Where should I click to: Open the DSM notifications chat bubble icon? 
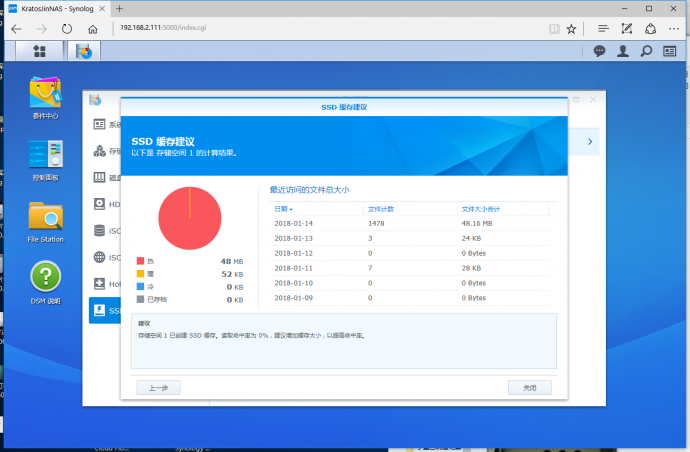click(x=599, y=51)
